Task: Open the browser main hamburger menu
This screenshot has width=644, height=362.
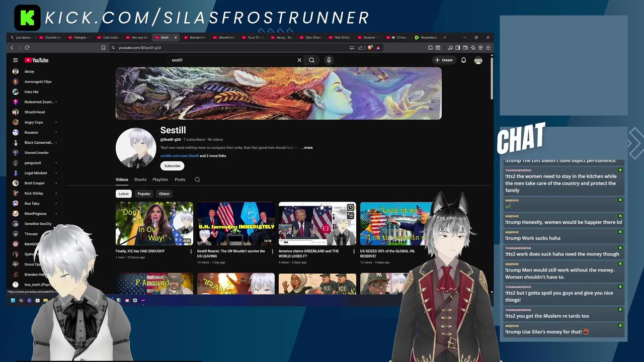Action: click(x=488, y=48)
